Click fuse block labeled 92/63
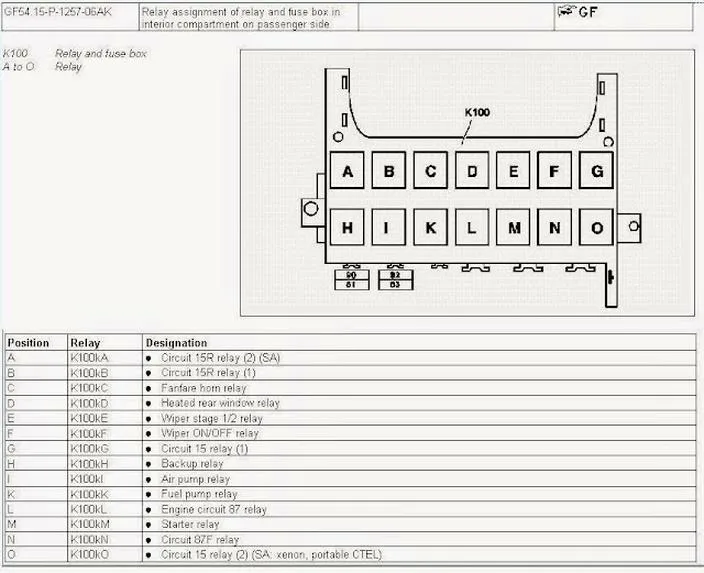The height and width of the screenshot is (573, 704). 395,280
